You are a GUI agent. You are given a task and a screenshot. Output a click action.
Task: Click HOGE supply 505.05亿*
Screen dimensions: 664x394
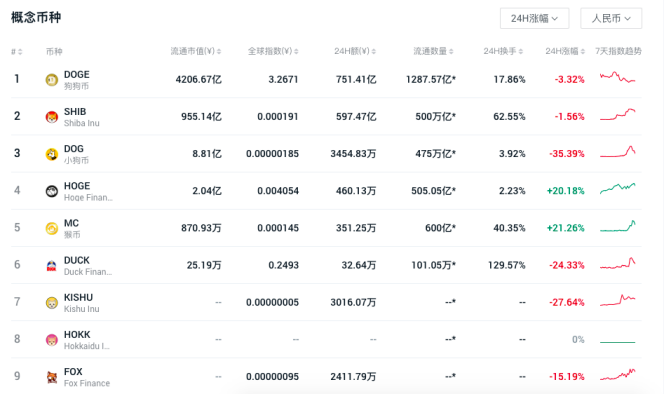pos(434,191)
